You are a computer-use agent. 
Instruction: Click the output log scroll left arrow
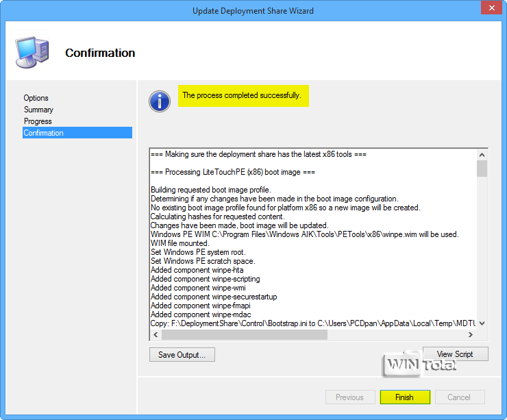156,334
